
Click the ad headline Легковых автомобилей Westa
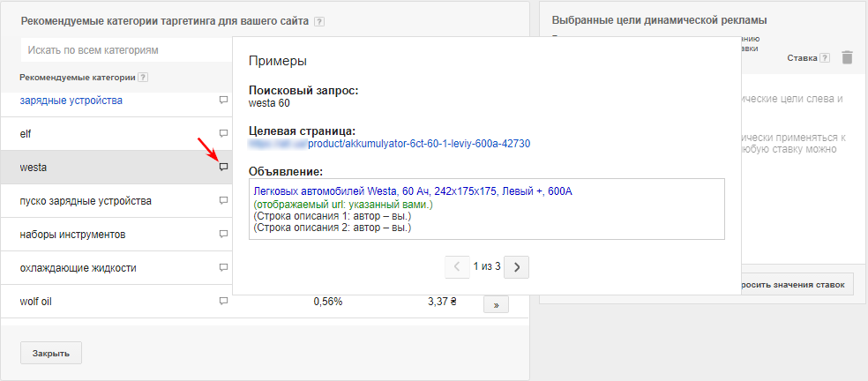tap(413, 191)
